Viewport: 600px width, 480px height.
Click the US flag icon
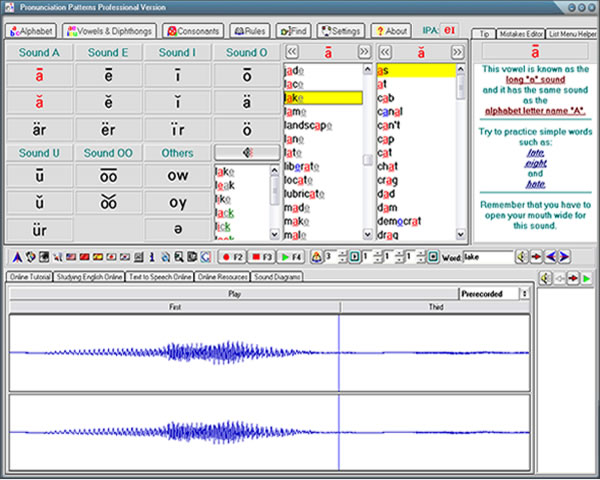tap(71, 257)
